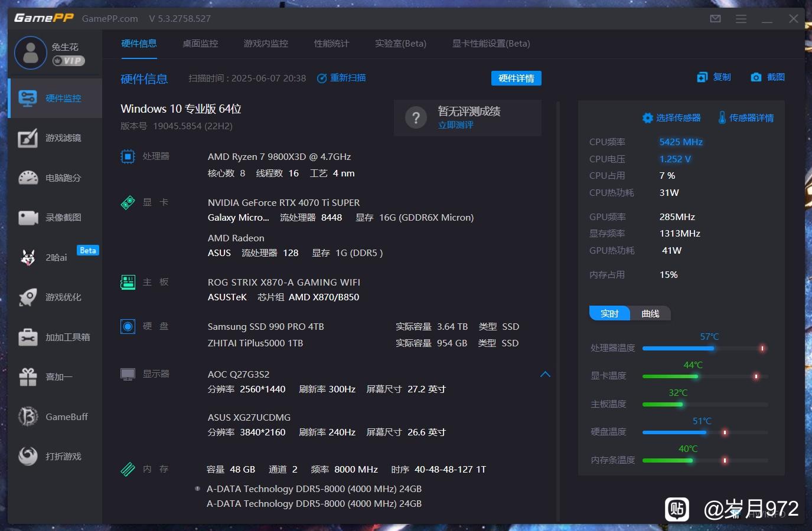Screen dimensions: 812x531
Task: Open the 电脑跑分 benchmark section
Action: point(55,178)
